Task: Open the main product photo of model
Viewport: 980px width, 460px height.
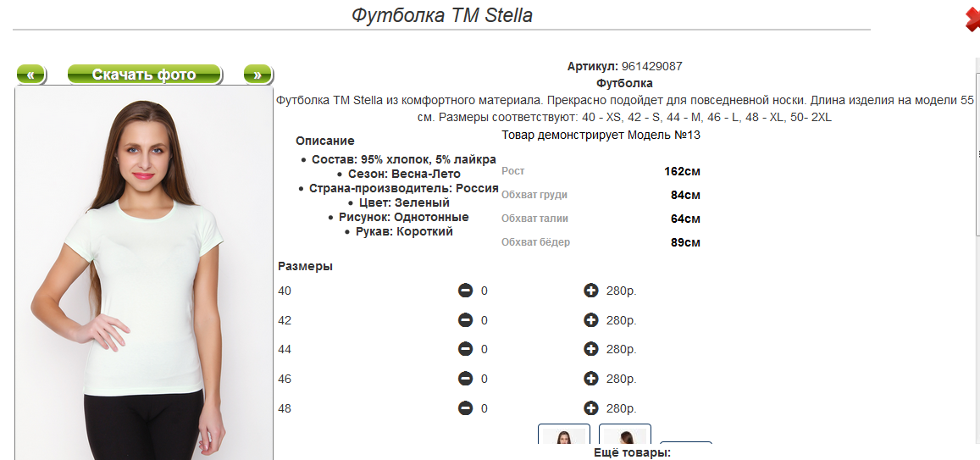Action: click(144, 273)
